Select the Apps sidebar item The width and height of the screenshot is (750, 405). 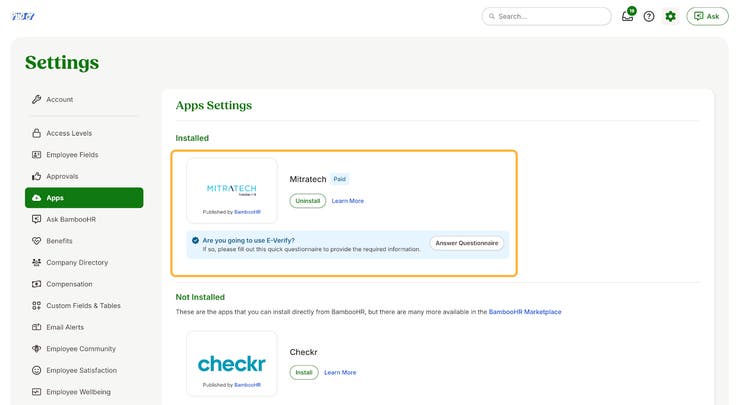click(x=84, y=197)
